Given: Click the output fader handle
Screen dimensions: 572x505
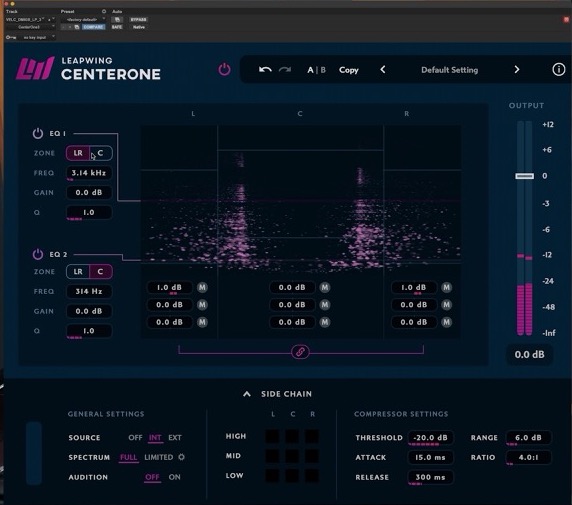Looking at the screenshot, I should pyautogui.click(x=525, y=176).
